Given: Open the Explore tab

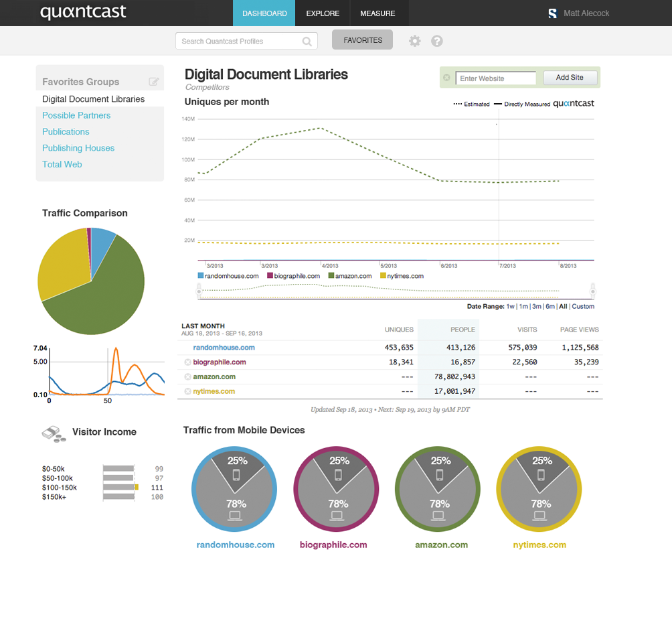Looking at the screenshot, I should (323, 13).
